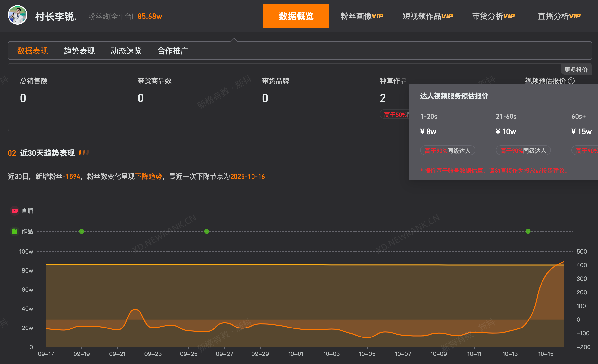The width and height of the screenshot is (598, 364).
Task: Toggle the 高于90%同级达人 badge under ¥8w
Action: pos(448,150)
